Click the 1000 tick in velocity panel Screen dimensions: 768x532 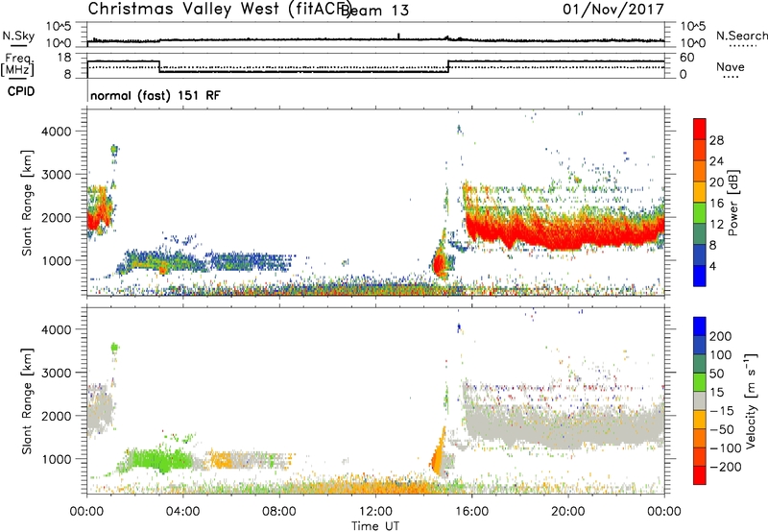(x=57, y=459)
